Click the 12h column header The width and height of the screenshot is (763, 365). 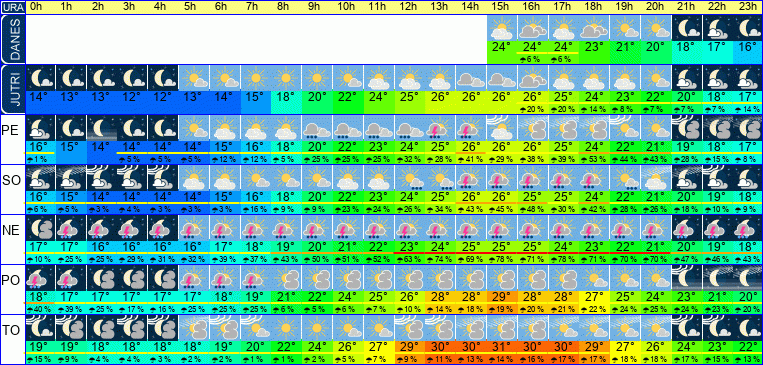click(x=409, y=7)
